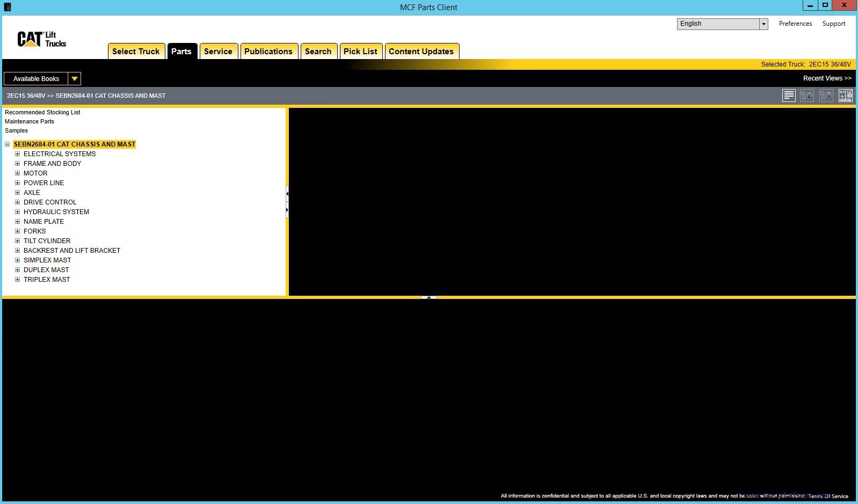This screenshot has height=504, width=858.
Task: Select TRIPLEX MAST tree item
Action: [x=47, y=280]
